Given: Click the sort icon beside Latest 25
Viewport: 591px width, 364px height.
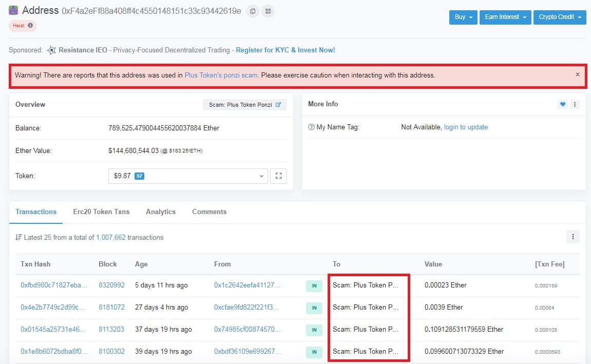Looking at the screenshot, I should [18, 237].
